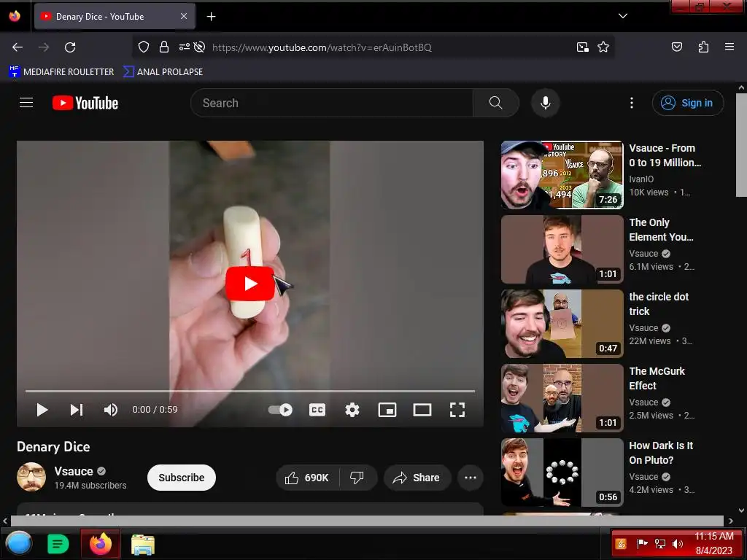This screenshot has width=747, height=560.
Task: Click the horizontal page scrollbar
Action: pyautogui.click(x=368, y=521)
